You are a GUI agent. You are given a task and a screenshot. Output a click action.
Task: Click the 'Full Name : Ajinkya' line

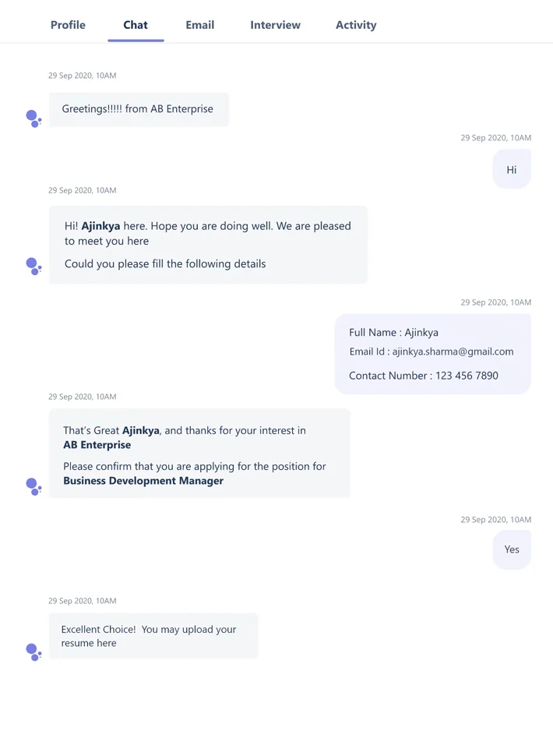click(393, 332)
